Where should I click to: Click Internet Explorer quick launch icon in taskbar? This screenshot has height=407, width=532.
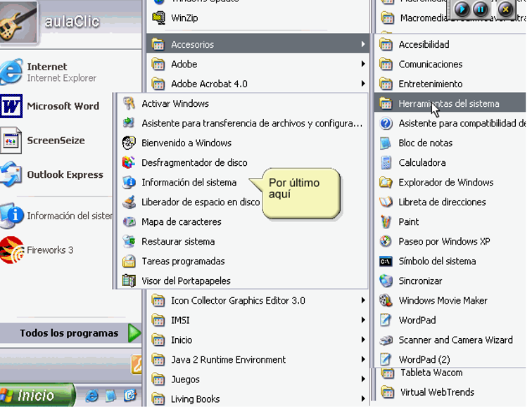coord(91,396)
